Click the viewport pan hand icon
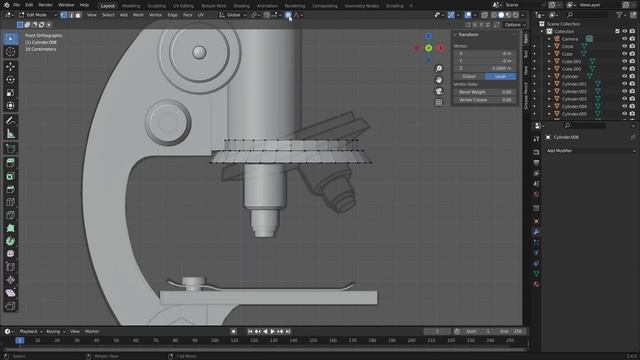Viewport: 640px width, 360px height. (439, 80)
